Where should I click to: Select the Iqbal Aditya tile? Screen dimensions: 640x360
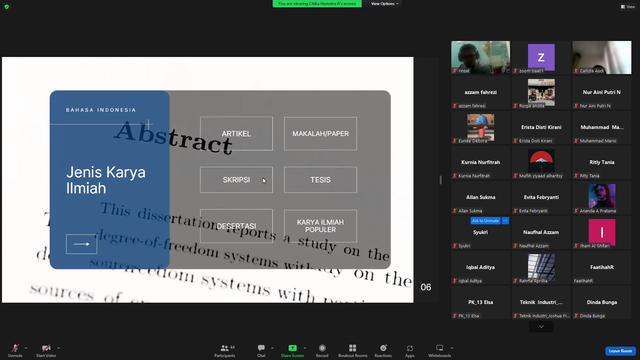click(480, 268)
